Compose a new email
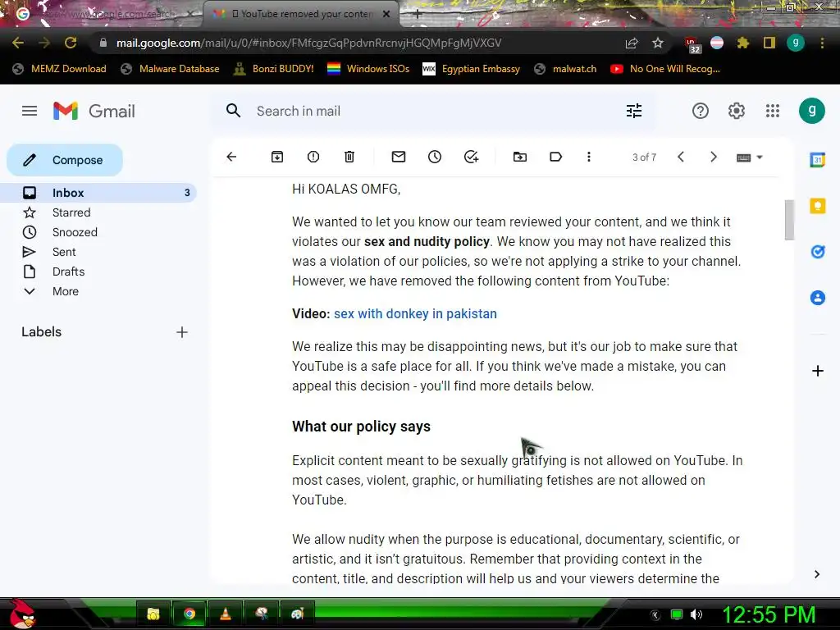This screenshot has height=630, width=840. (65, 160)
